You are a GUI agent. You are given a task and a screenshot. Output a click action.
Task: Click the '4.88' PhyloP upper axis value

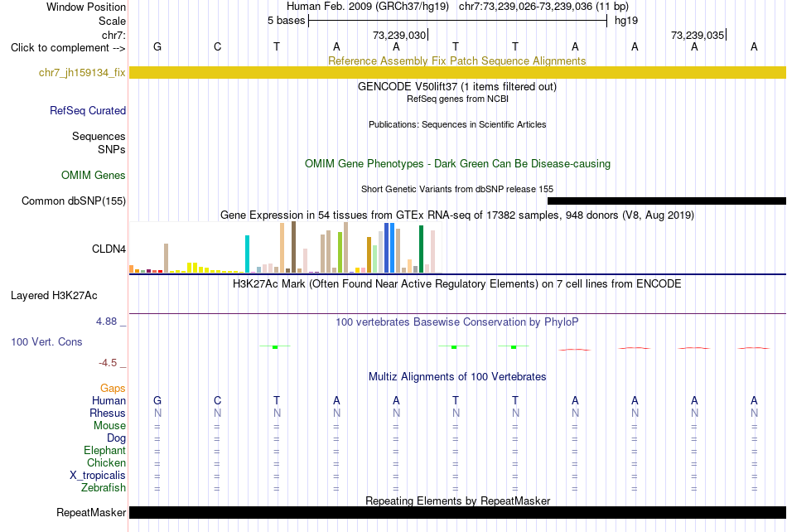pyautogui.click(x=106, y=322)
